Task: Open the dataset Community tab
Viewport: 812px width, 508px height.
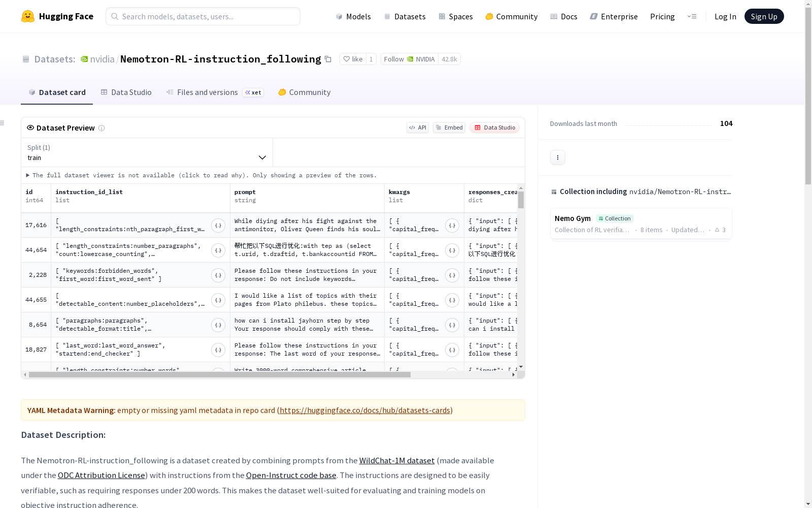Action: [304, 92]
